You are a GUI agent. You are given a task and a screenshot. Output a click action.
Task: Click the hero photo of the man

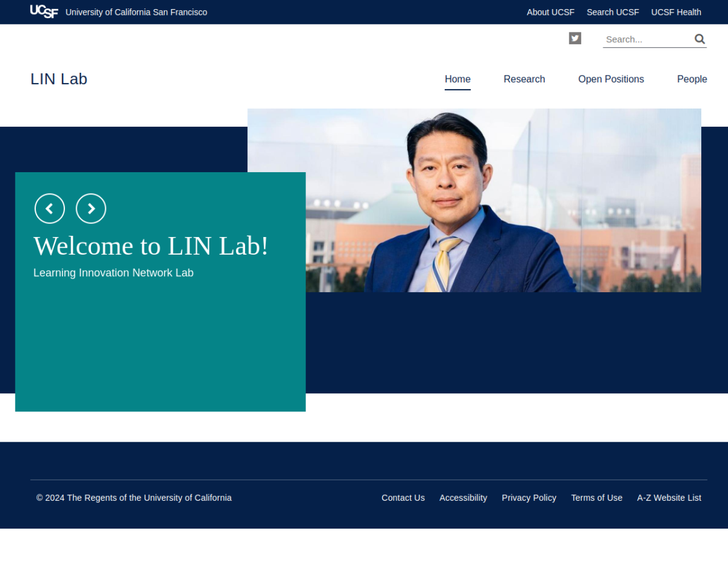point(474,200)
